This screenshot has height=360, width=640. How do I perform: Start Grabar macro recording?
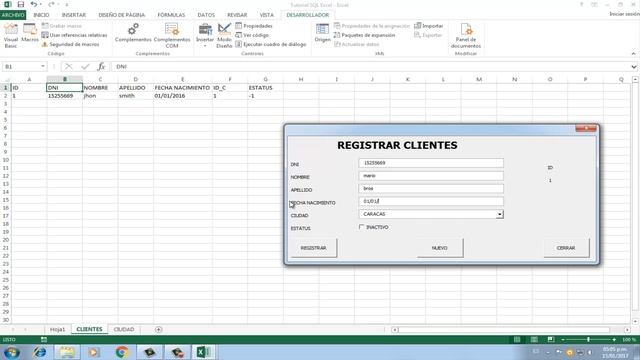pos(62,26)
